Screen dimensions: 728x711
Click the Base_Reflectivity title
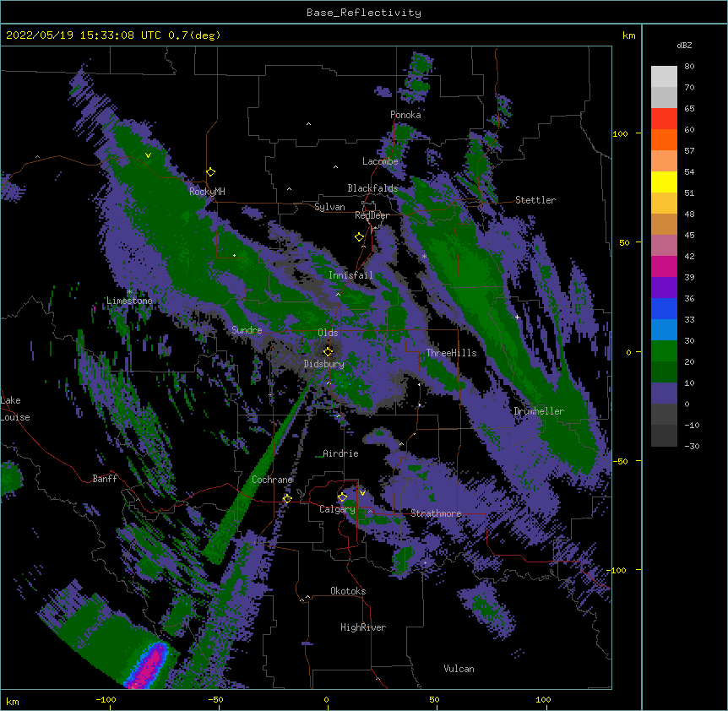tap(364, 13)
